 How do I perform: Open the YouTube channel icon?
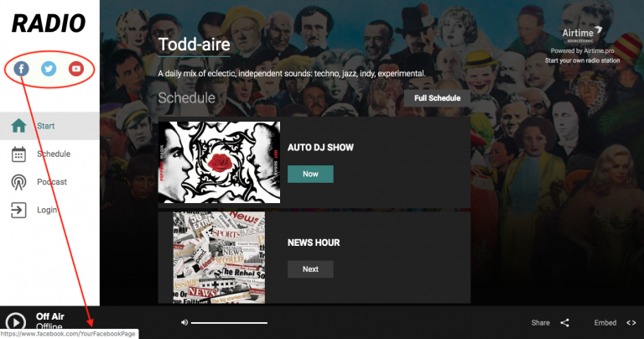pyautogui.click(x=76, y=69)
